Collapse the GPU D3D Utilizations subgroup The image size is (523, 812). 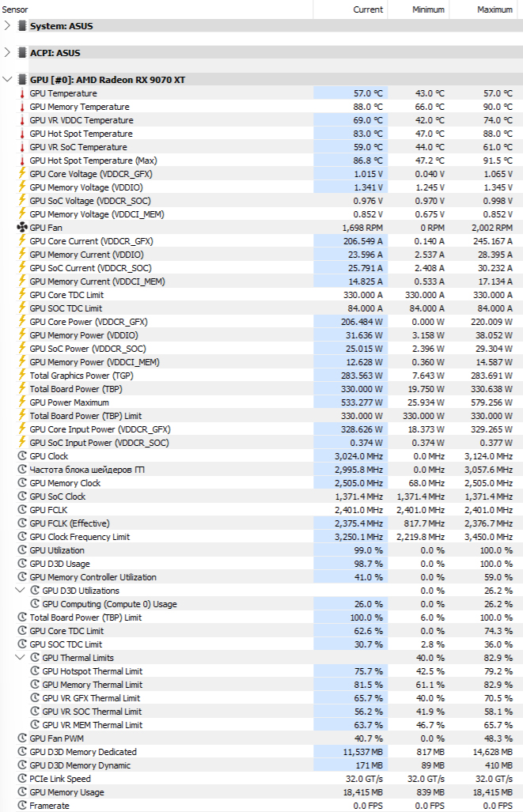pos(21,591)
